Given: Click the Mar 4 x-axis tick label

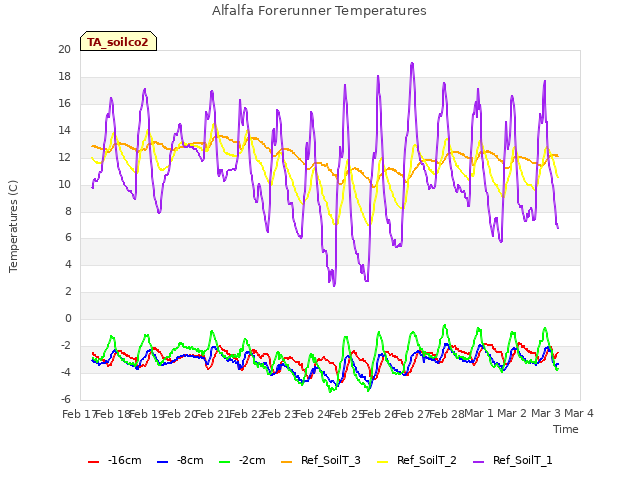Looking at the screenshot, I should click(x=579, y=413).
